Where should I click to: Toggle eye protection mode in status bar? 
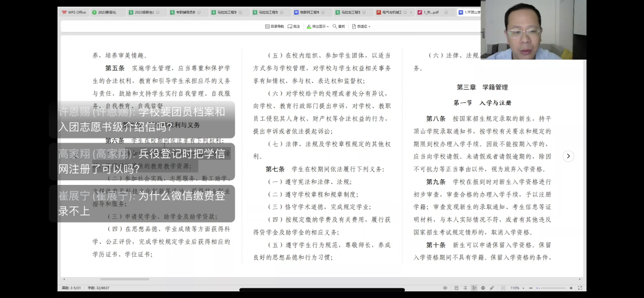pos(445,288)
